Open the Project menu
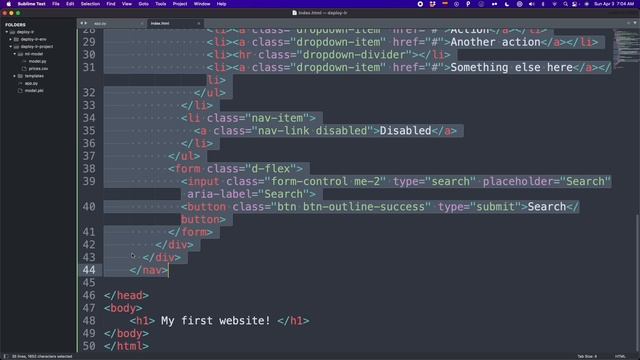This screenshot has width=640, height=360. click(180, 4)
